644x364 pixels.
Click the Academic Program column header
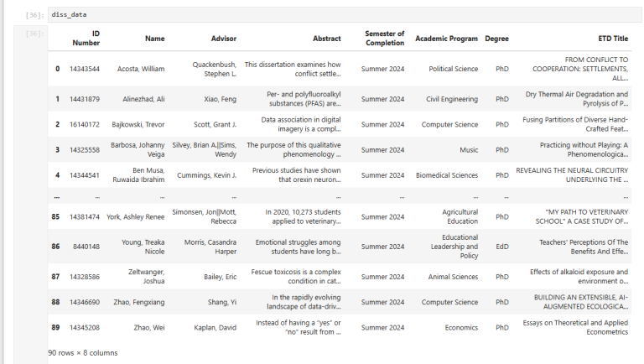[x=446, y=39]
